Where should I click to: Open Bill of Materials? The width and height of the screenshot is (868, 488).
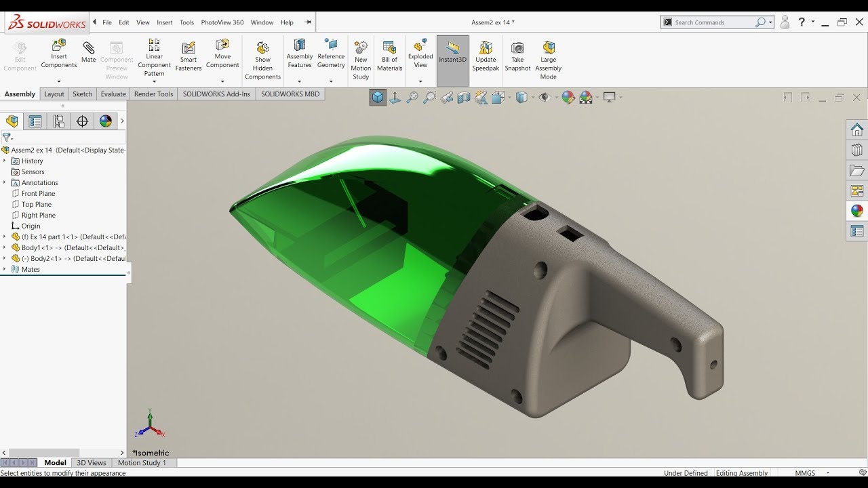coord(389,56)
